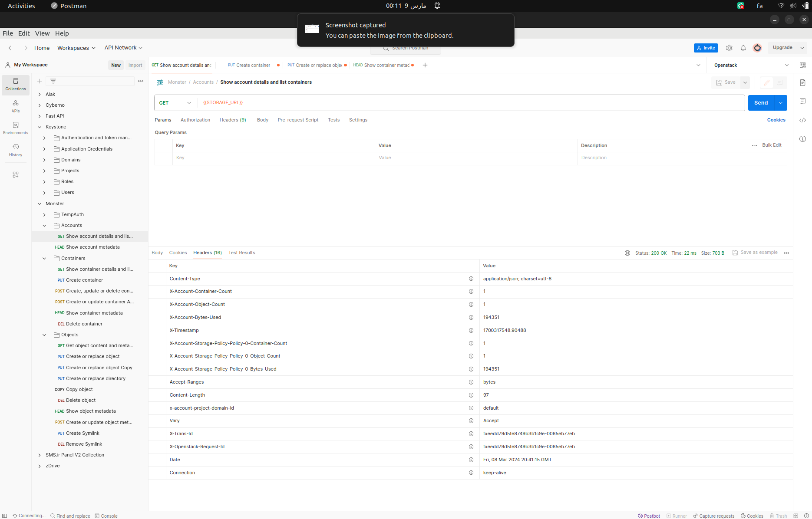The image size is (812, 519).
Task: Open the COPY Copy object request
Action: coord(74,390)
